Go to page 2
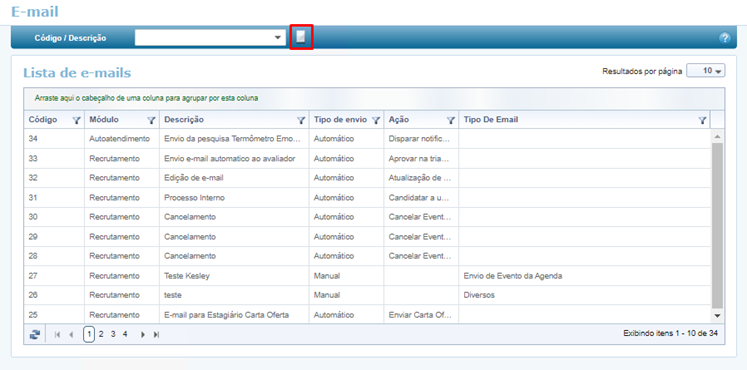 [x=101, y=334]
